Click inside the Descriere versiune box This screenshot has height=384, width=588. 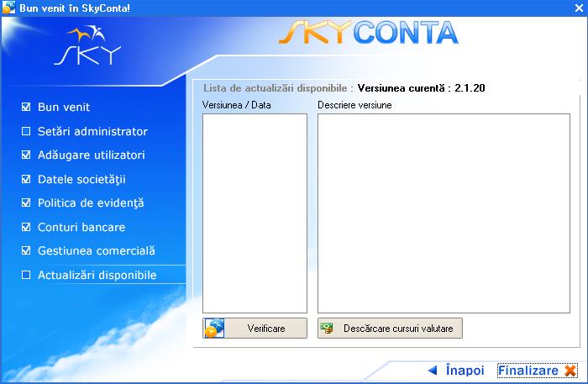click(444, 213)
